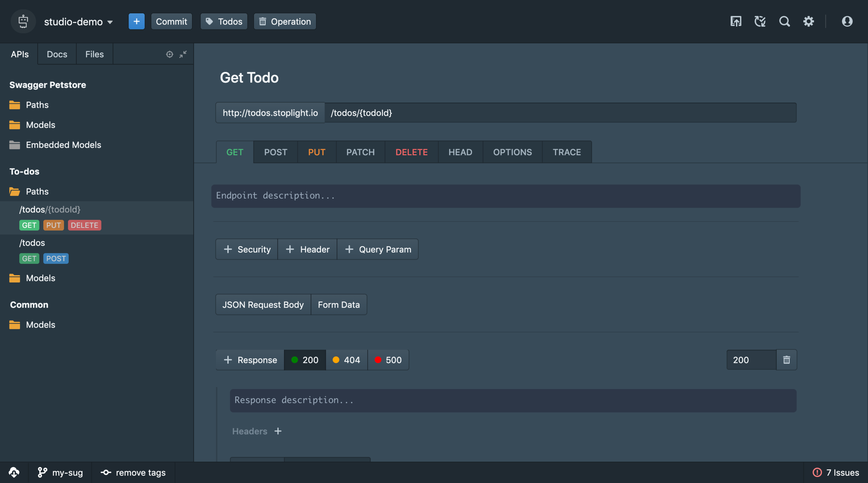Collapse sidebar tree with arrows icon
Screen dimensions: 868x483
pyautogui.click(x=183, y=54)
